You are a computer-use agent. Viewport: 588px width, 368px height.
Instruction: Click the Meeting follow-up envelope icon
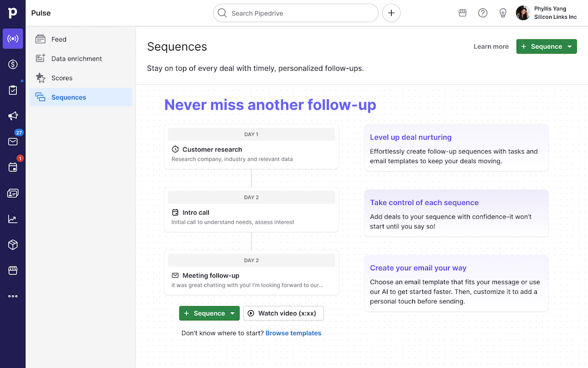click(175, 275)
